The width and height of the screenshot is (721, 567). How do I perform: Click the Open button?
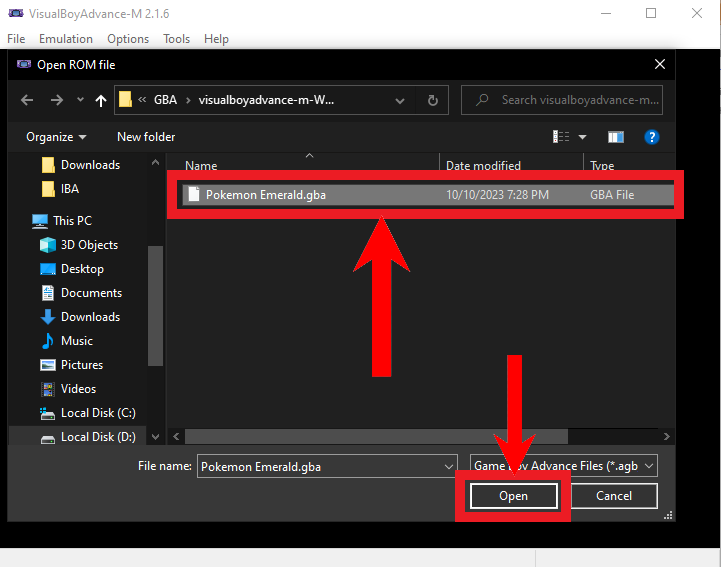click(x=514, y=496)
